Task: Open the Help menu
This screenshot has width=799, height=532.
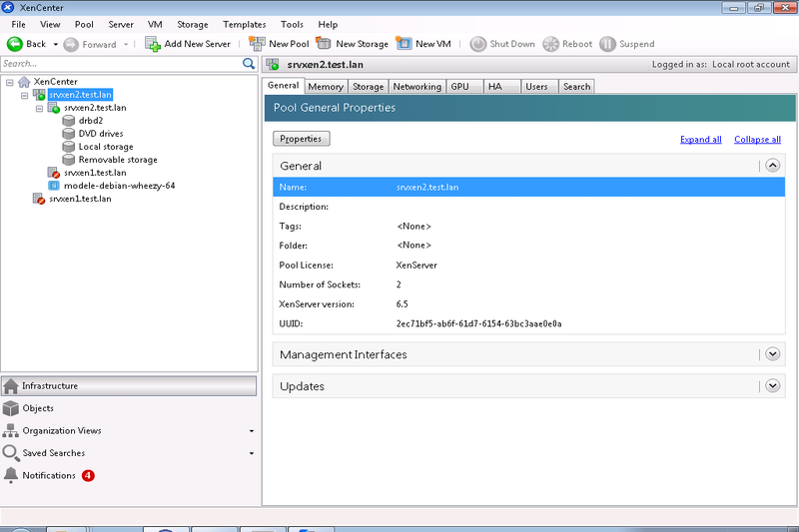Action: pos(328,24)
